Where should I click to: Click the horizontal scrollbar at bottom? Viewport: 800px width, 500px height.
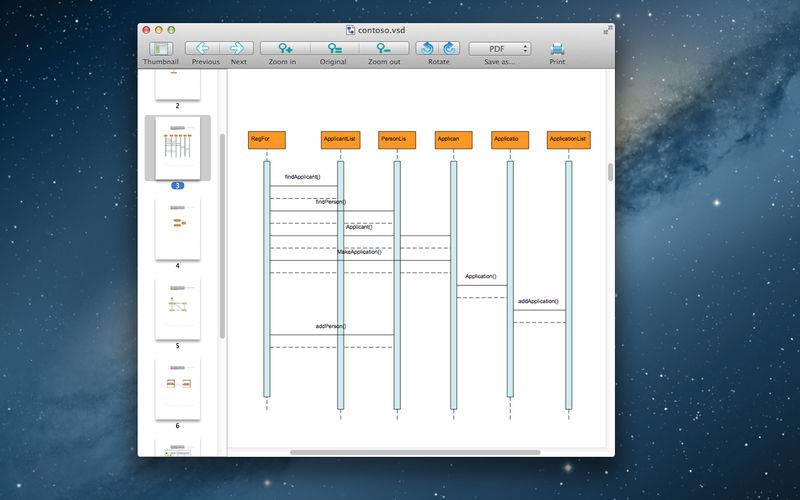click(x=415, y=452)
